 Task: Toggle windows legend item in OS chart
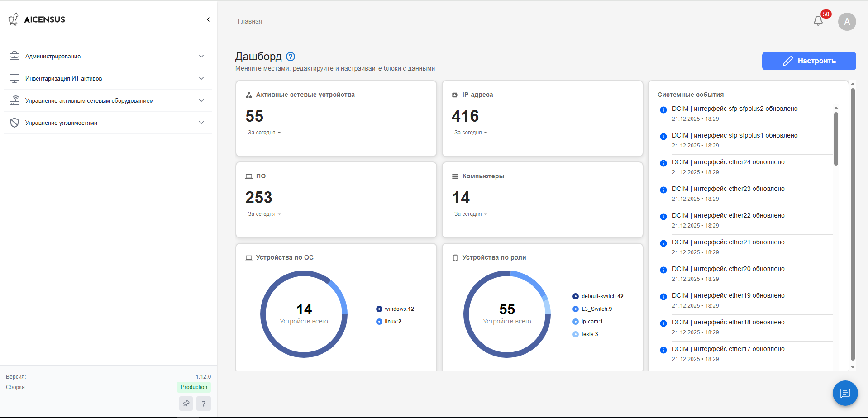(395, 309)
